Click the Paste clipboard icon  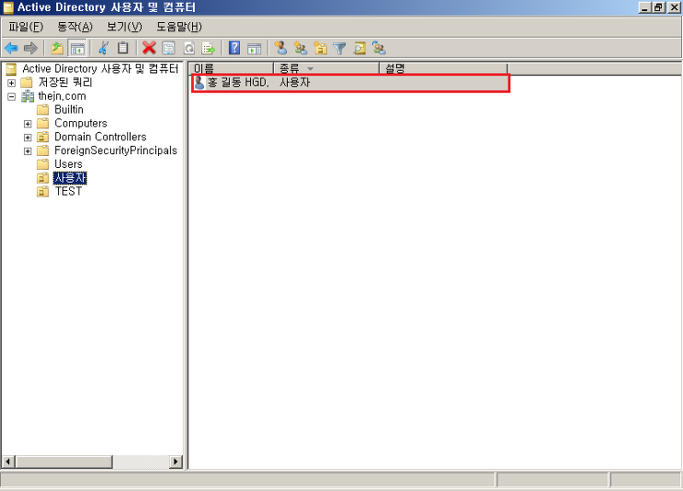pyautogui.click(x=123, y=48)
